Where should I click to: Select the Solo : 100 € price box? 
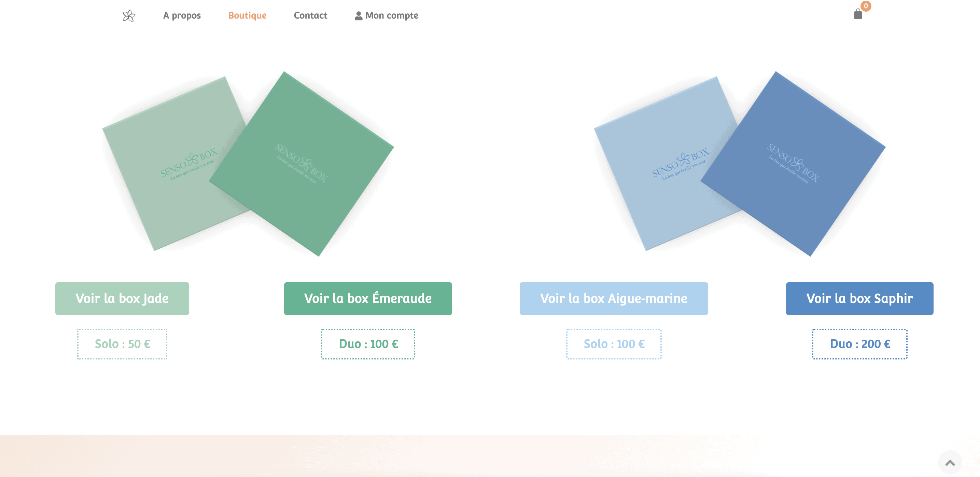coord(614,344)
